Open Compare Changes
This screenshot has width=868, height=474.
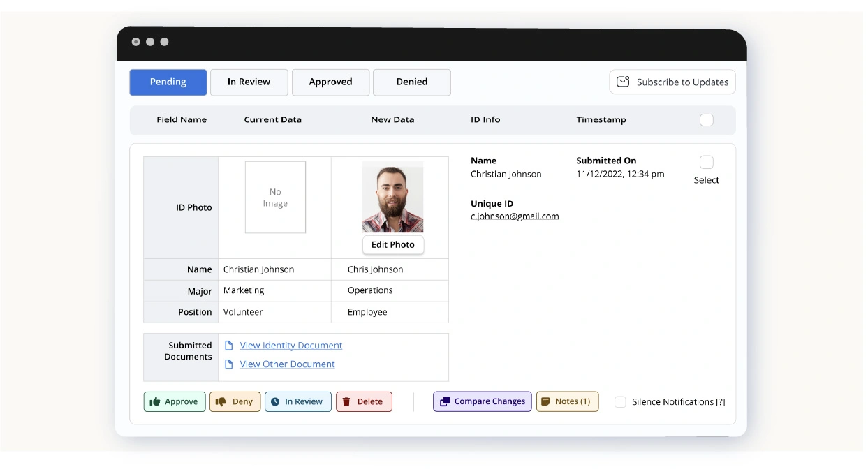(483, 401)
